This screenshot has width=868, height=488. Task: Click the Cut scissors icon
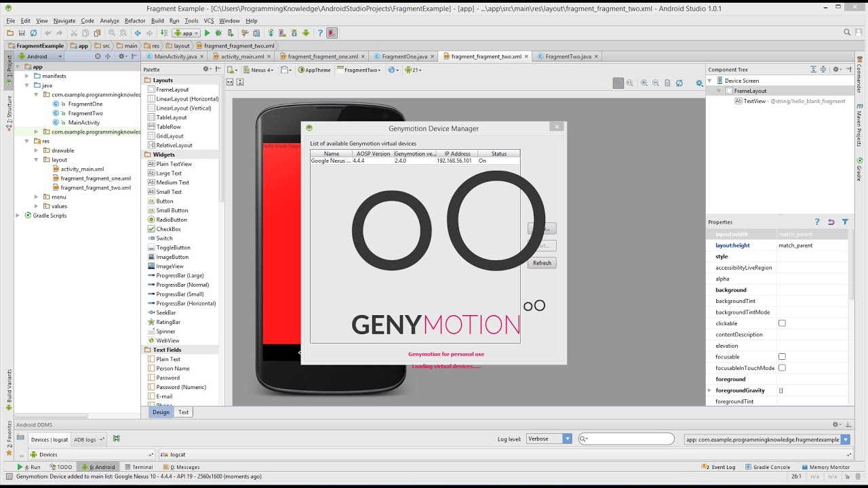73,33
